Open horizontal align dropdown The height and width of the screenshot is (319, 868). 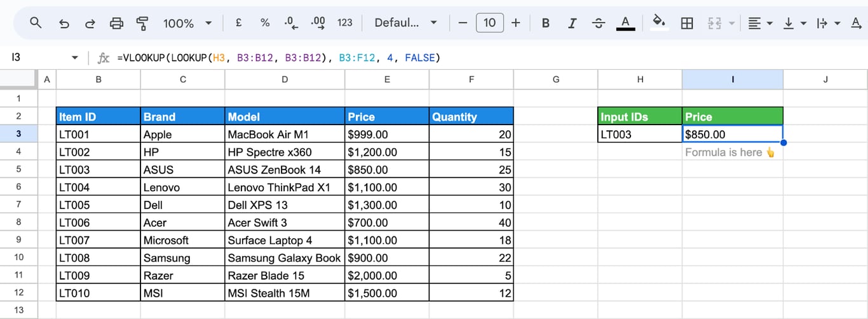coord(760,23)
